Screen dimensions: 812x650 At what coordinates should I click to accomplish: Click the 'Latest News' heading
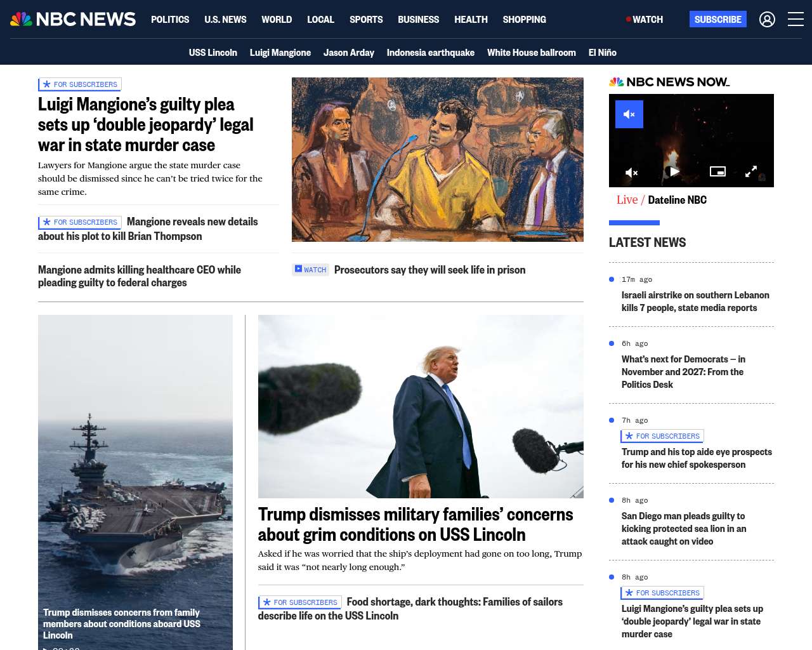[x=647, y=242]
